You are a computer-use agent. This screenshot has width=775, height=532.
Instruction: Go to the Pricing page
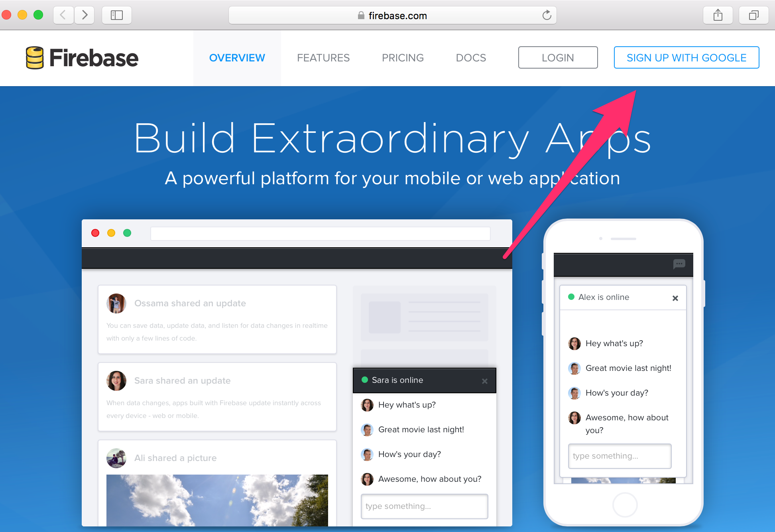403,58
